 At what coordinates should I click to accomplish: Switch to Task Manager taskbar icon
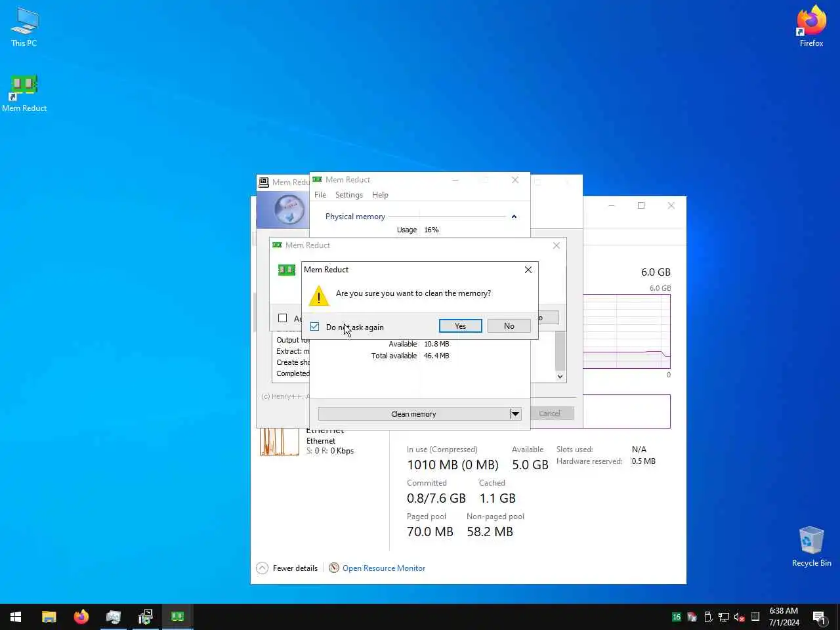click(x=114, y=617)
